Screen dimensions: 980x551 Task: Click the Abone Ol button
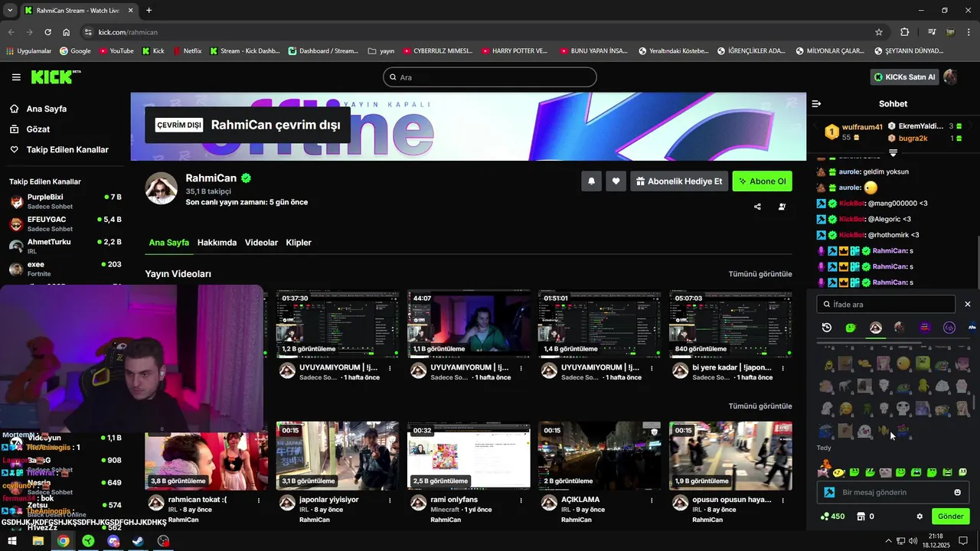pyautogui.click(x=762, y=181)
